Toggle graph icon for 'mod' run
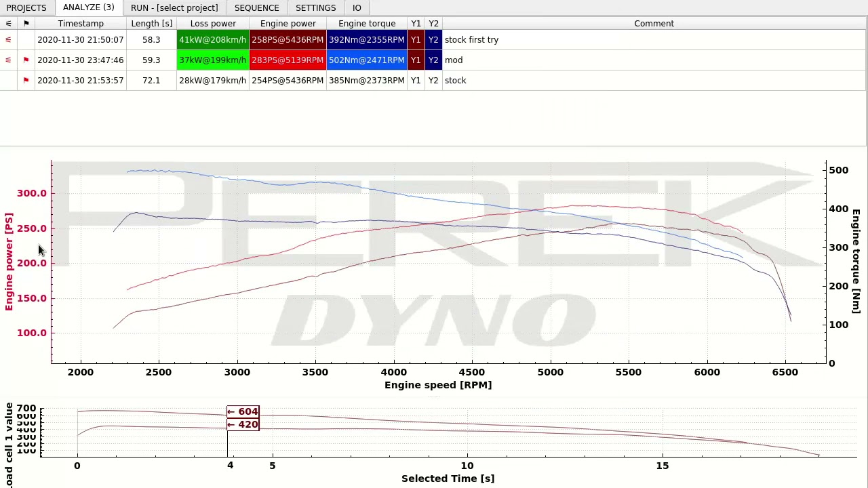 [8, 60]
